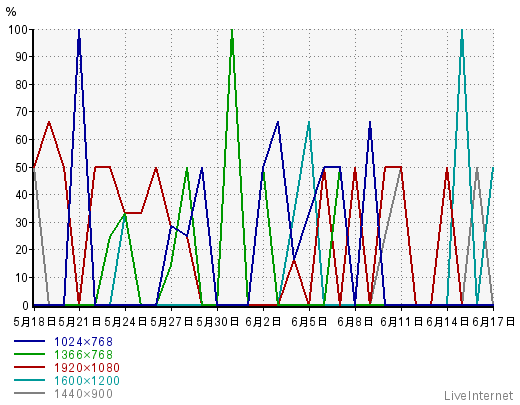Click the teal 1600×1200 legend line swatch
This screenshot has height=405, width=520.
[29, 380]
